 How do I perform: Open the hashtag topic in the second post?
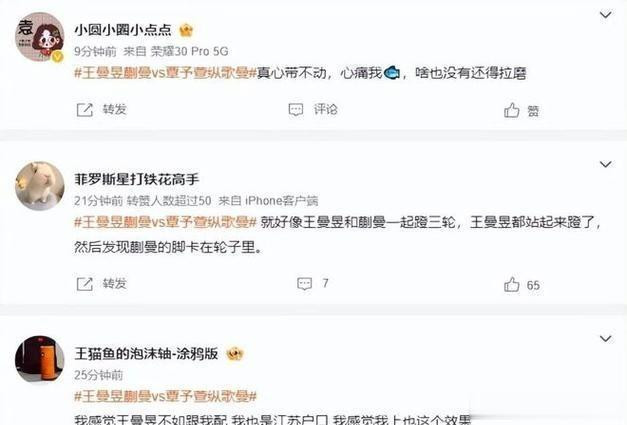tap(165, 222)
